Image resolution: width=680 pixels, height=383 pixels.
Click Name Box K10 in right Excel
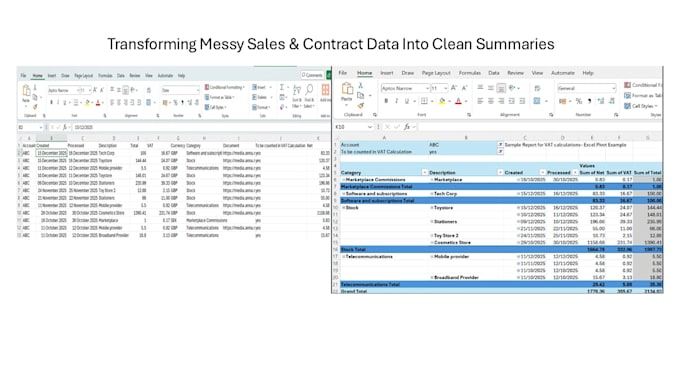pyautogui.click(x=353, y=127)
